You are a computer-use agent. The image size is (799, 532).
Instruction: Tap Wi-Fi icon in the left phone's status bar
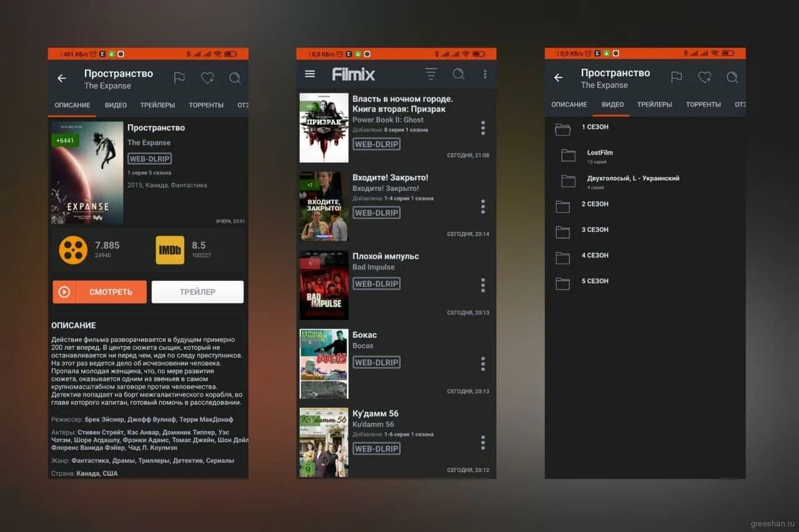(x=218, y=54)
